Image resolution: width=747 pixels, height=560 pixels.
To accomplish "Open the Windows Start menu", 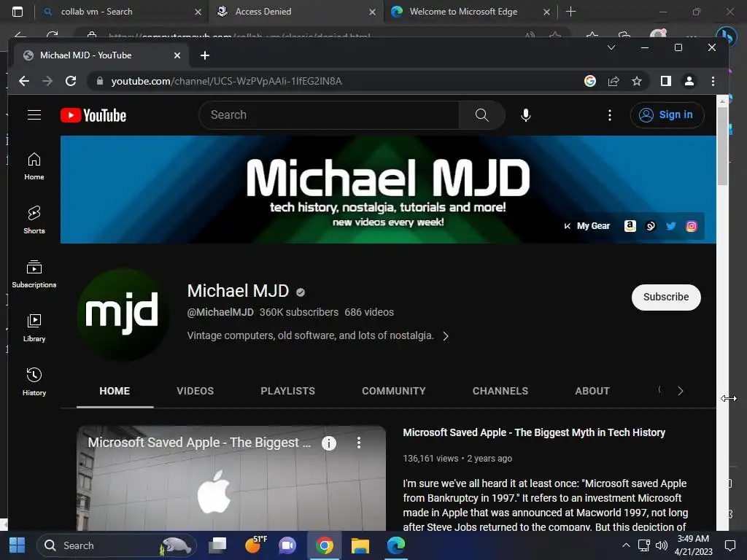I will (x=18, y=545).
